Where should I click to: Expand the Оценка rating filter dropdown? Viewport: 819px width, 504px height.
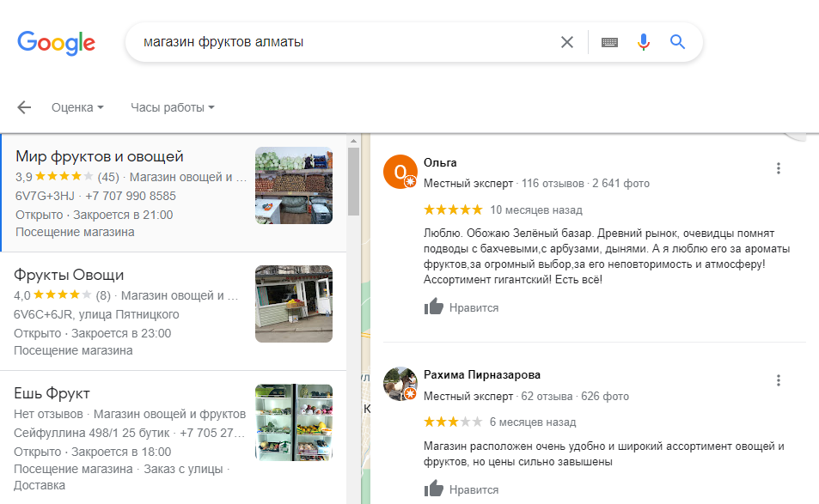77,107
